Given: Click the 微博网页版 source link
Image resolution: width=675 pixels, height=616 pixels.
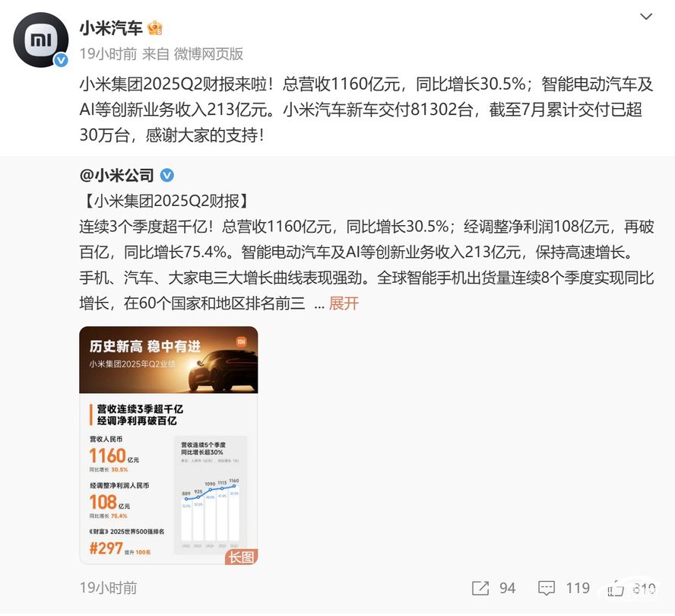Looking at the screenshot, I should pyautogui.click(x=208, y=54).
